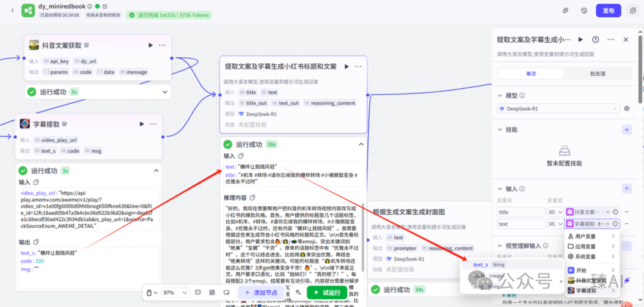Open info icon beside dy_miniredbook title
The width and height of the screenshot is (644, 307).
pyautogui.click(x=90, y=6)
